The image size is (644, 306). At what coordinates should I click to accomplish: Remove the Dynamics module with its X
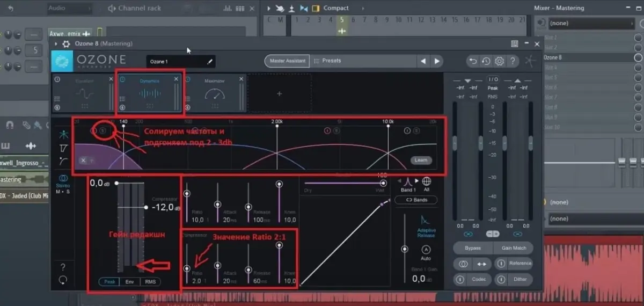pyautogui.click(x=176, y=79)
